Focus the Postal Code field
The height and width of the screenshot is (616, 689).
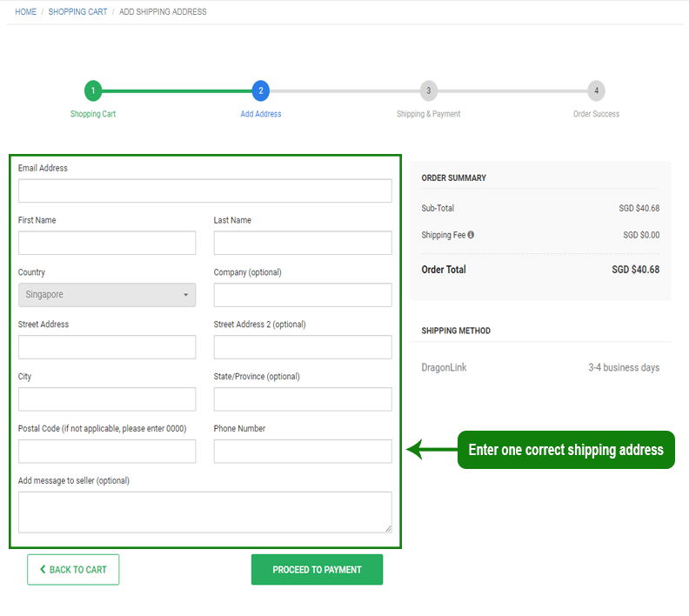107,451
